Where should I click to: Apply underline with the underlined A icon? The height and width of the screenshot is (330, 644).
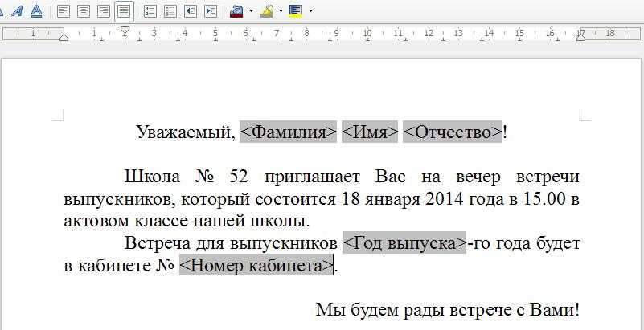[37, 11]
